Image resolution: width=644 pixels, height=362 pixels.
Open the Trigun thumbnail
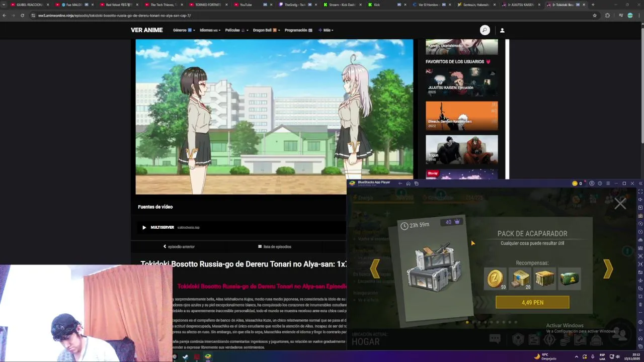click(462, 149)
